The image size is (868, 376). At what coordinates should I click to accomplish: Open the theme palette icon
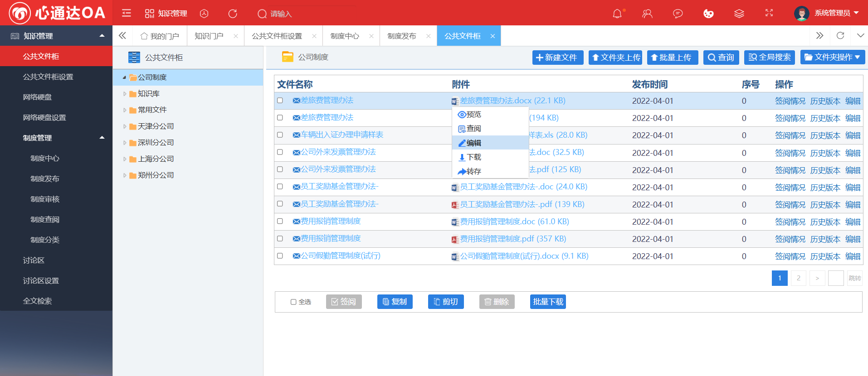click(708, 14)
